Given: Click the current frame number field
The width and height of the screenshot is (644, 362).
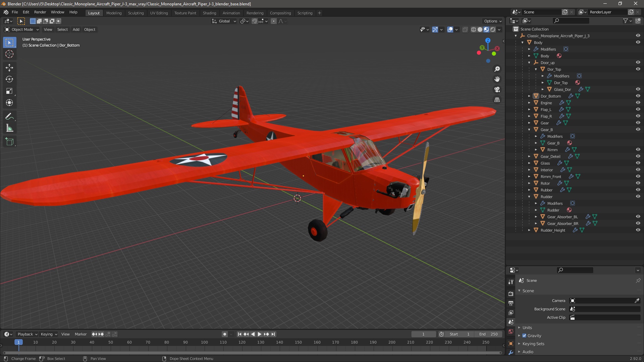Looking at the screenshot, I should (423, 334).
